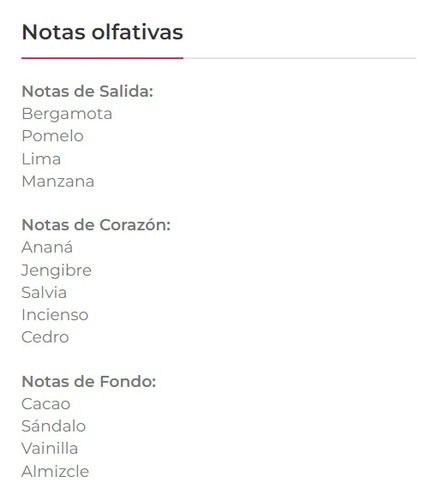Select the Cacao note

[46, 404]
